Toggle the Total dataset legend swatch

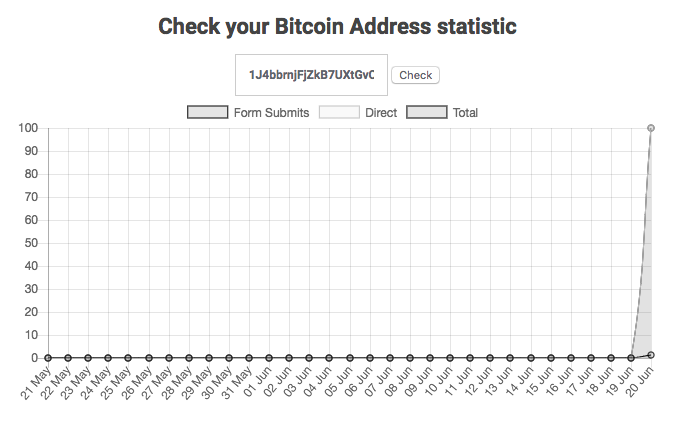427,112
